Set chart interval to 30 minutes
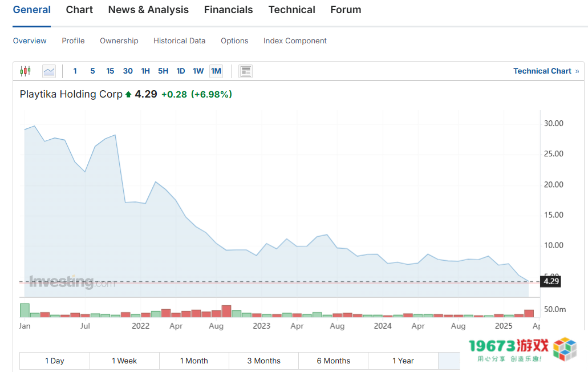Viewport: 588px width, 372px height. pyautogui.click(x=128, y=71)
